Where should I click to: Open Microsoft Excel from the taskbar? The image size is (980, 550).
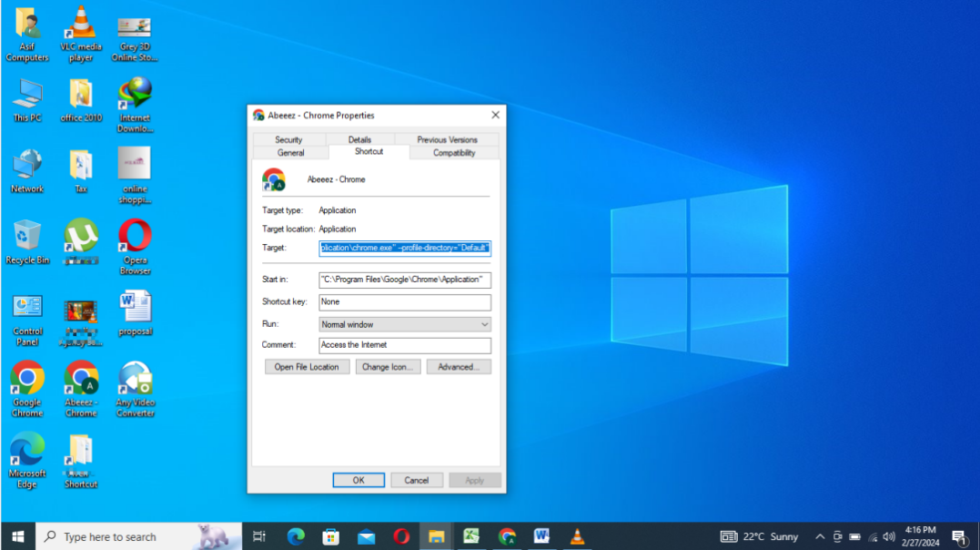pos(471,536)
